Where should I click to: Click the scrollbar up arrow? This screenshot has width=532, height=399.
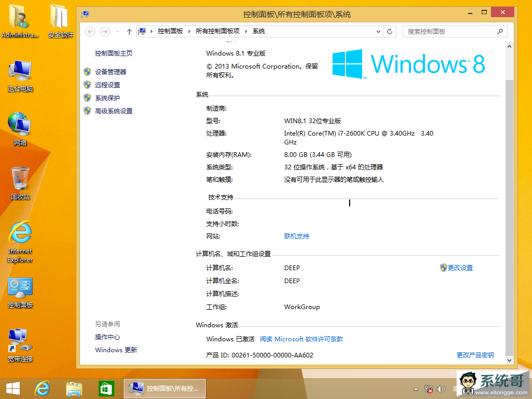pos(509,46)
